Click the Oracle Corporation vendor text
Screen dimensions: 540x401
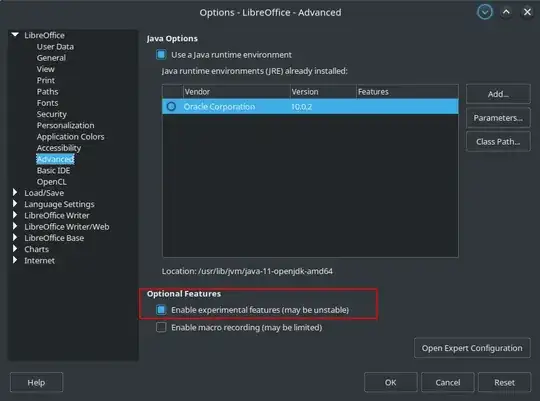pyautogui.click(x=219, y=107)
